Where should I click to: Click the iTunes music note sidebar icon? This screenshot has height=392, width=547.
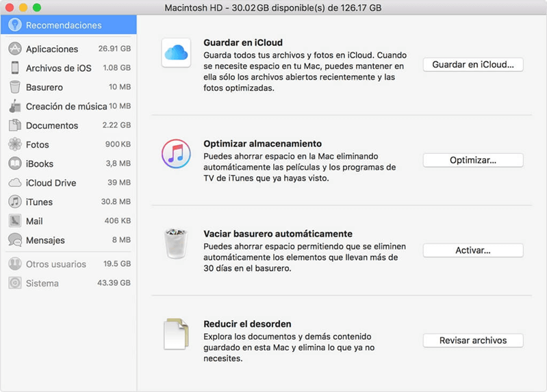(14, 202)
